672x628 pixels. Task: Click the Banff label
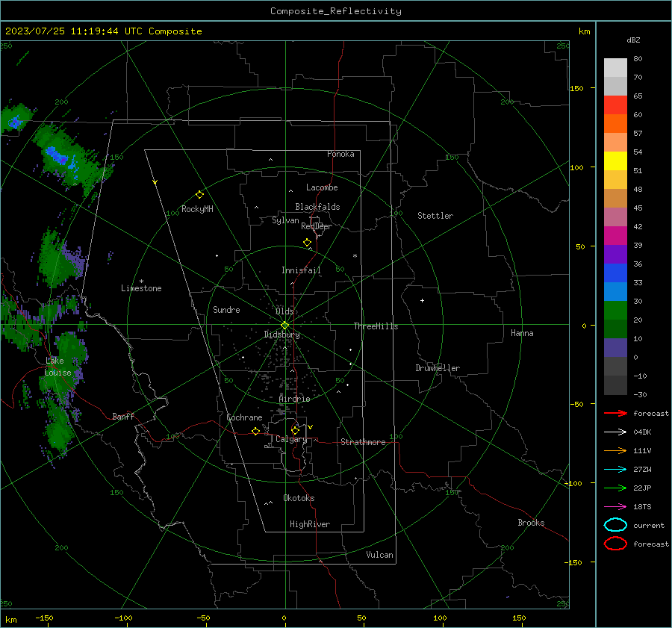point(123,416)
